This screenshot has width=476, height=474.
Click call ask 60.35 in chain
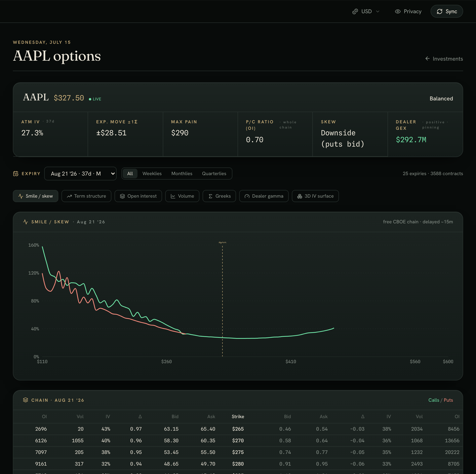[x=208, y=440]
